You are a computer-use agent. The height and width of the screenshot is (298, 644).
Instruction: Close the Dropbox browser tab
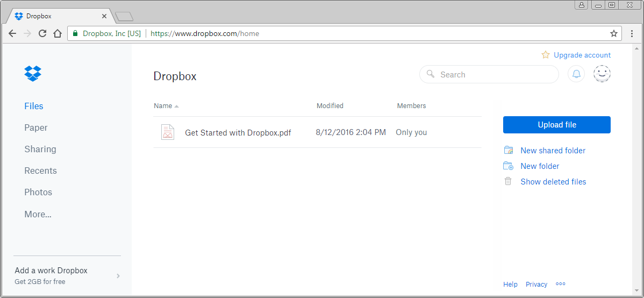(104, 17)
